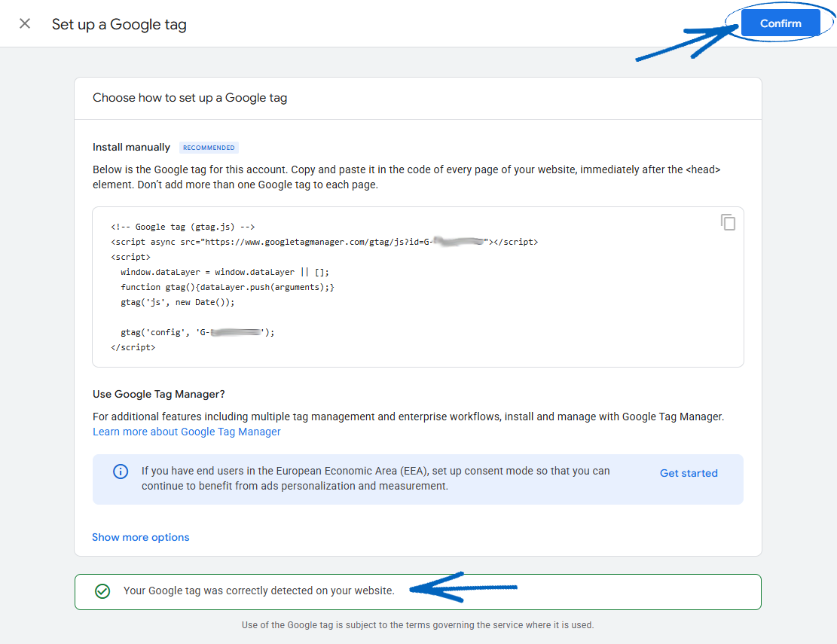Click Google tag correctly detected message

click(259, 591)
